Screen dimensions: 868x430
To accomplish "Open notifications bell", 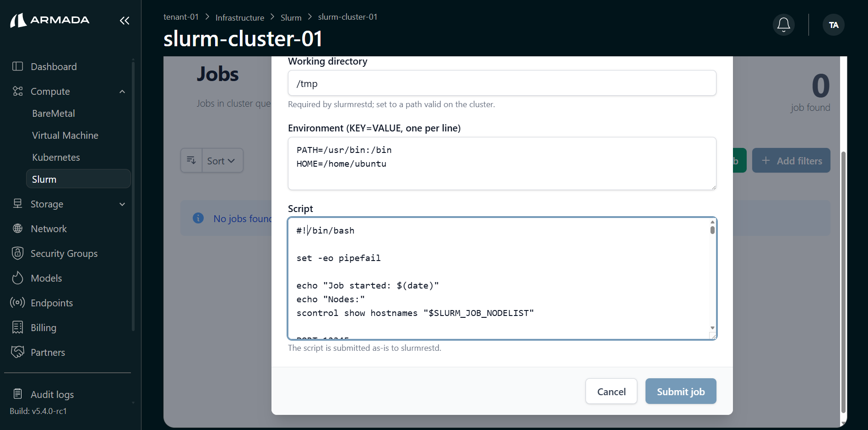I will coord(783,25).
